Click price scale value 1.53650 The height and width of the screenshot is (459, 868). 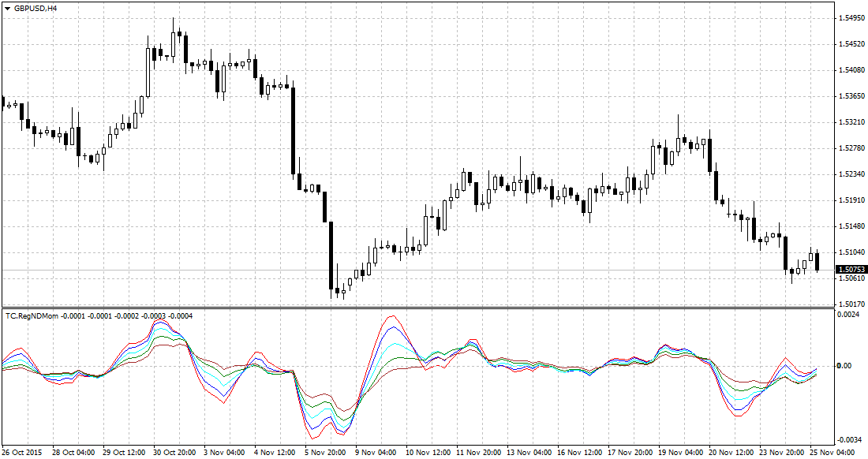851,96
